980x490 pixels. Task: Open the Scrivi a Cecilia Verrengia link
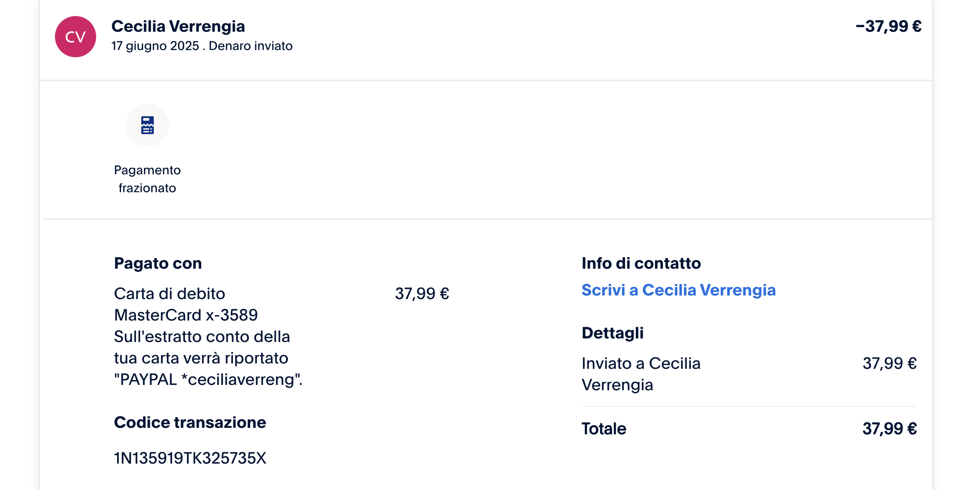pos(678,290)
